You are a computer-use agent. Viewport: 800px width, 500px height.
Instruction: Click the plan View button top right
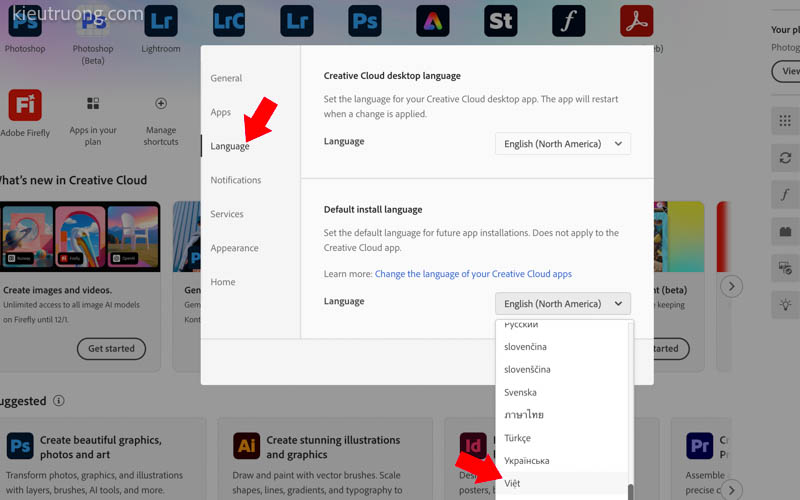(x=788, y=71)
